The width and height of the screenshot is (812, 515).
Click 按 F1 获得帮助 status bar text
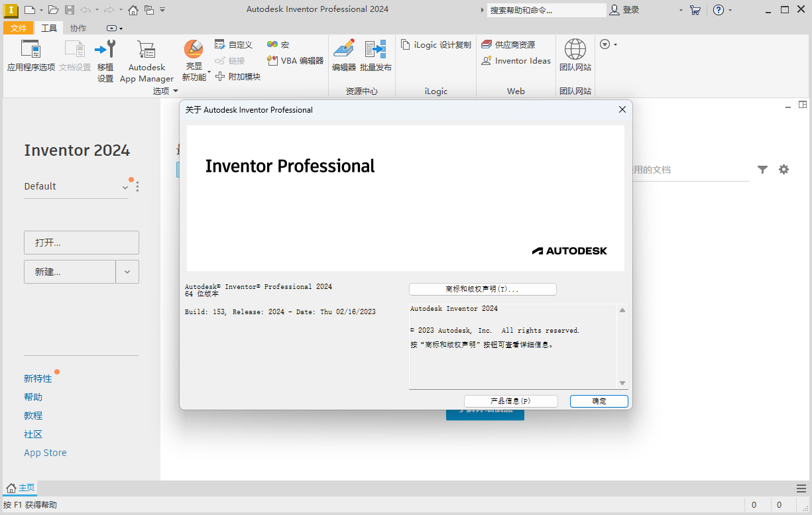30,505
